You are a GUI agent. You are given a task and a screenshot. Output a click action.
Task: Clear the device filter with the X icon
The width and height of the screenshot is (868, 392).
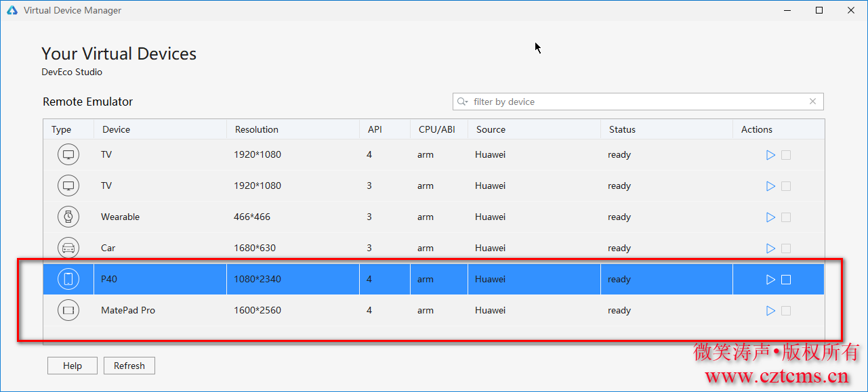pos(813,102)
